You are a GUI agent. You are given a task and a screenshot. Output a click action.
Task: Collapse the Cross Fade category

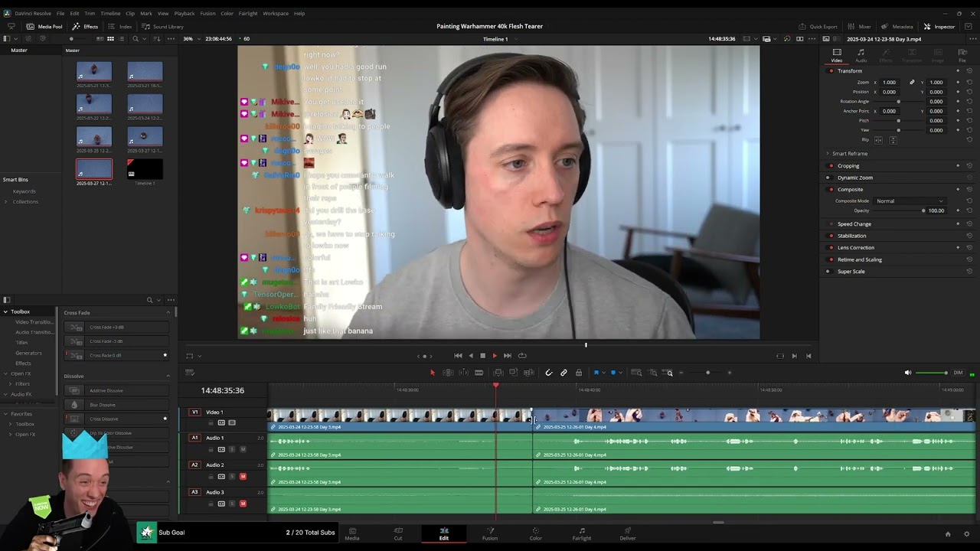click(168, 312)
